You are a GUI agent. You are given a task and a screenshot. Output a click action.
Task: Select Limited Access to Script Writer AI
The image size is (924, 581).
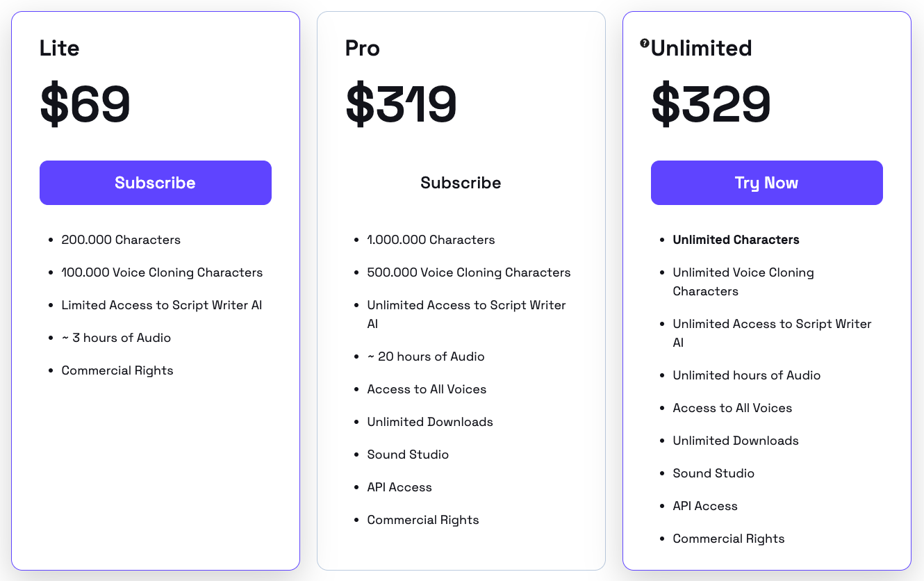click(x=162, y=305)
